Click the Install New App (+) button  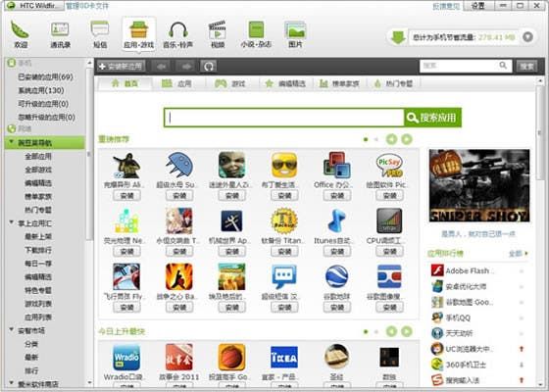pyautogui.click(x=121, y=67)
